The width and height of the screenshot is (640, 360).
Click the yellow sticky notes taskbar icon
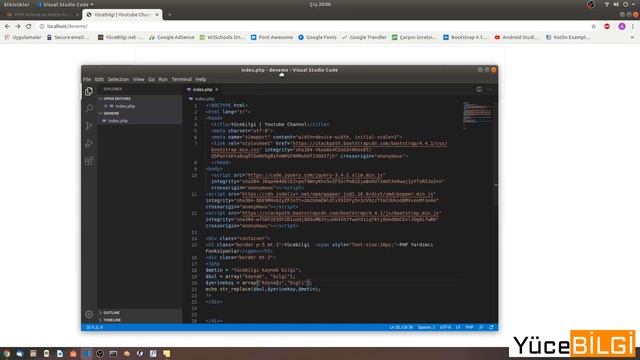click(167, 353)
